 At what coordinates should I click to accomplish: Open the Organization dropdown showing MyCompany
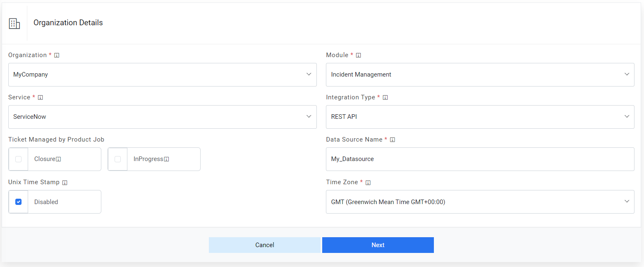[x=162, y=75]
